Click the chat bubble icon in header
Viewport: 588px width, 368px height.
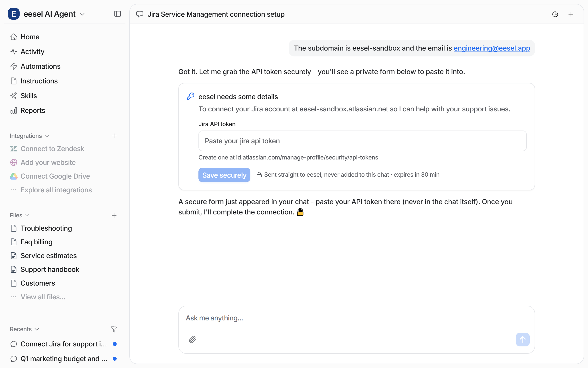pos(140,14)
